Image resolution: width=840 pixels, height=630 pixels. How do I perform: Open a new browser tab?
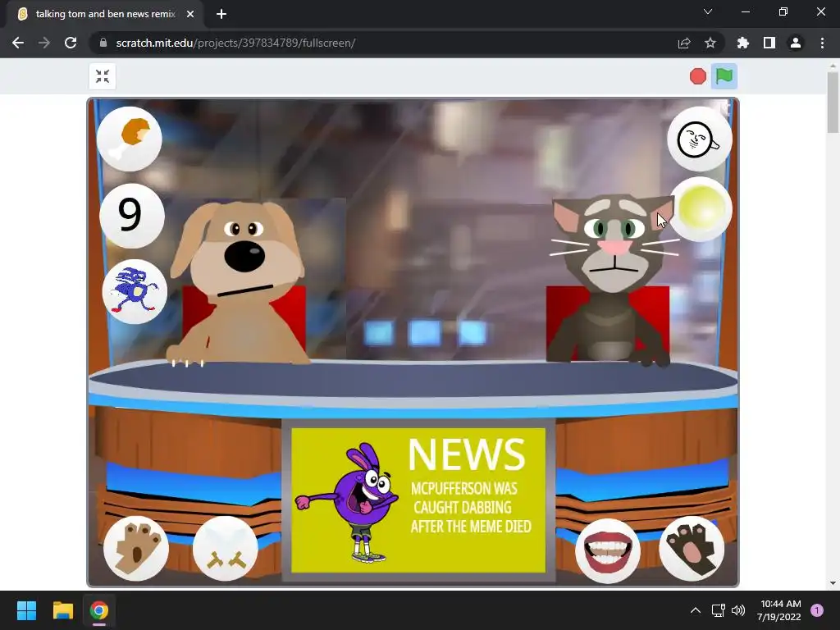pos(221,14)
